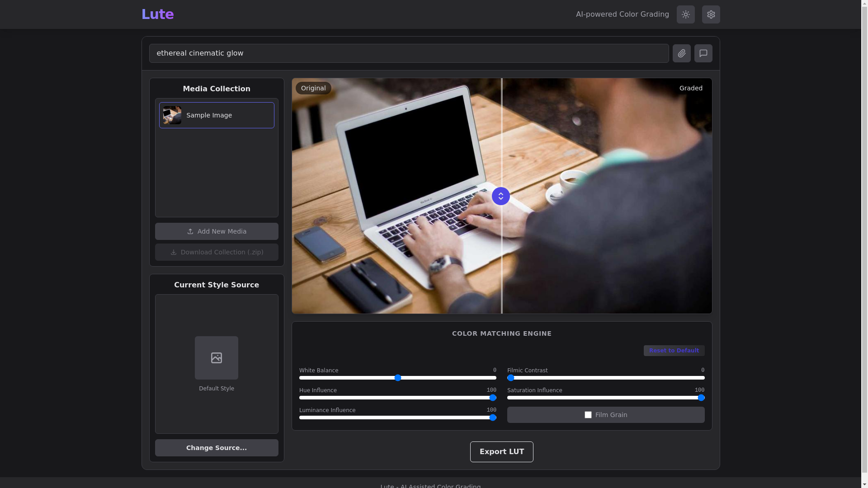Click Reset to Default
868x488 pixels.
(x=674, y=351)
